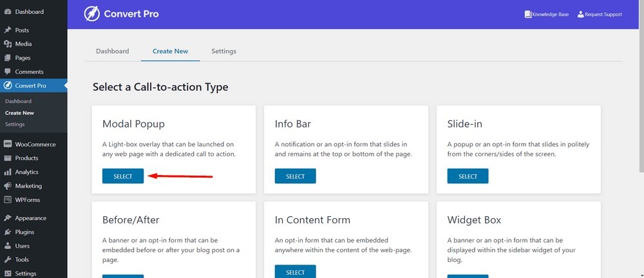Switch to the Create New tab
The image size is (644, 278).
click(x=171, y=51)
